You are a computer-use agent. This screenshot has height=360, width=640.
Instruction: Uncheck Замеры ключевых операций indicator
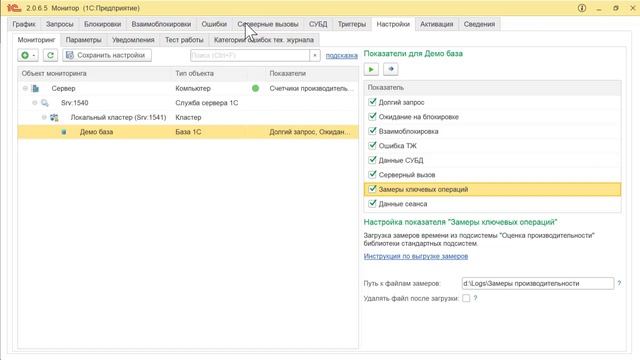click(x=372, y=189)
